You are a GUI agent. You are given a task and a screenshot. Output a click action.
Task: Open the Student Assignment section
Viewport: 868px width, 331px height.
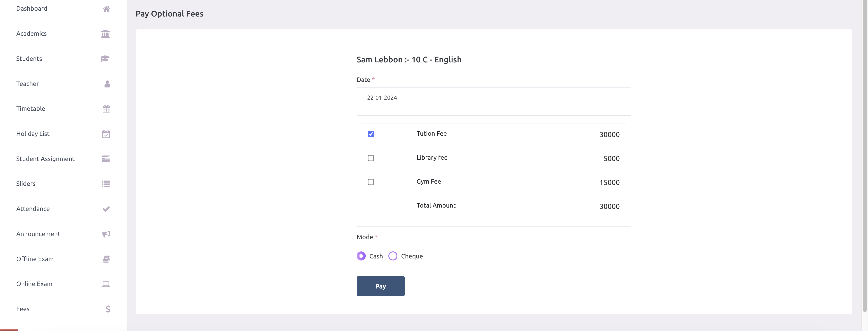coord(45,159)
